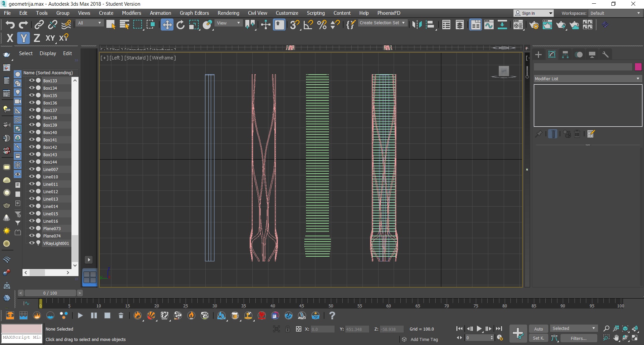644x345 pixels.
Task: Restrict movement to the Y axis
Action: pyautogui.click(x=23, y=38)
